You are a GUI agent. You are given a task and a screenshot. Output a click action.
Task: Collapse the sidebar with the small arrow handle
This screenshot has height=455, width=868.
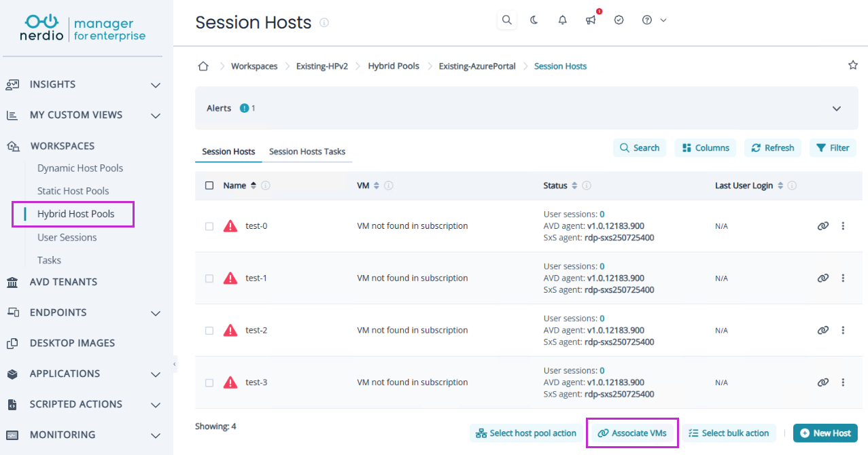click(x=175, y=365)
